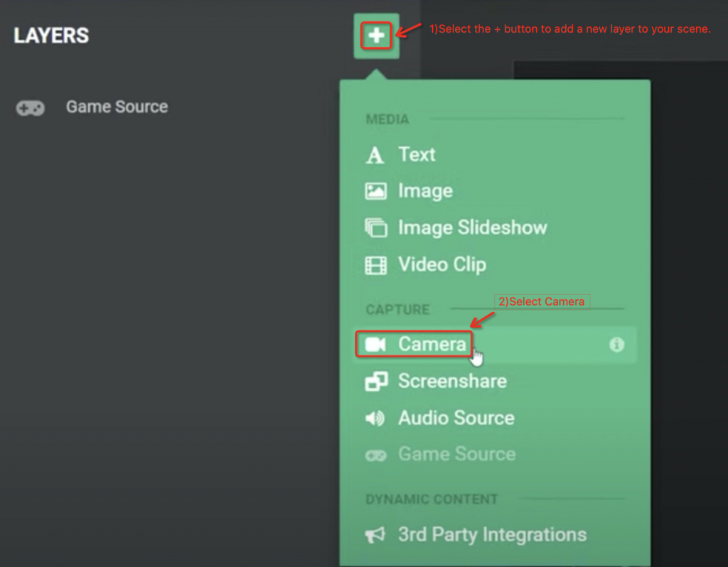Open the info tooltip next to Camera
The image size is (728, 567).
pyautogui.click(x=617, y=343)
